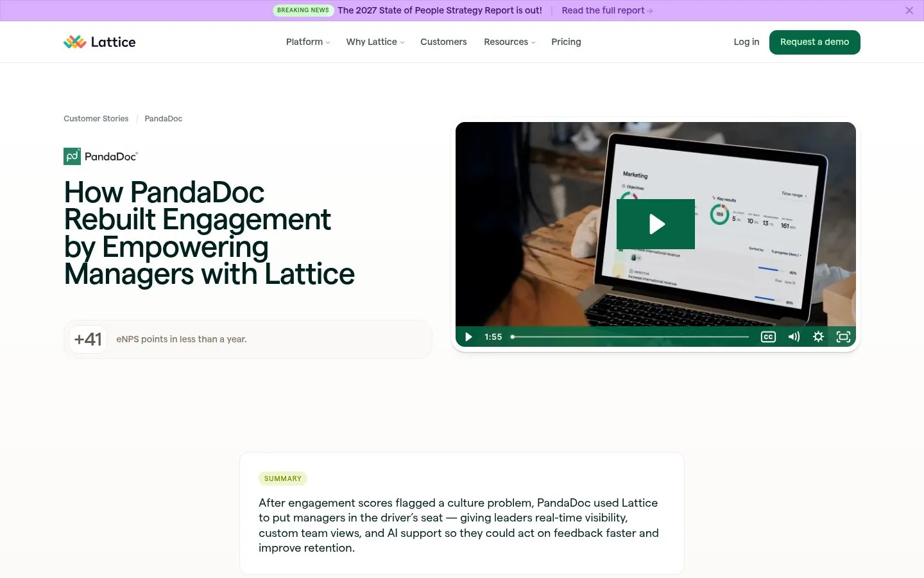Open the video settings gear

(818, 337)
